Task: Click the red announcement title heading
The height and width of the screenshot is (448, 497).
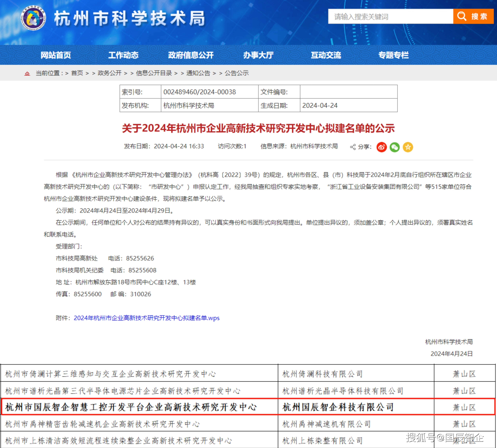Action: coord(258,128)
